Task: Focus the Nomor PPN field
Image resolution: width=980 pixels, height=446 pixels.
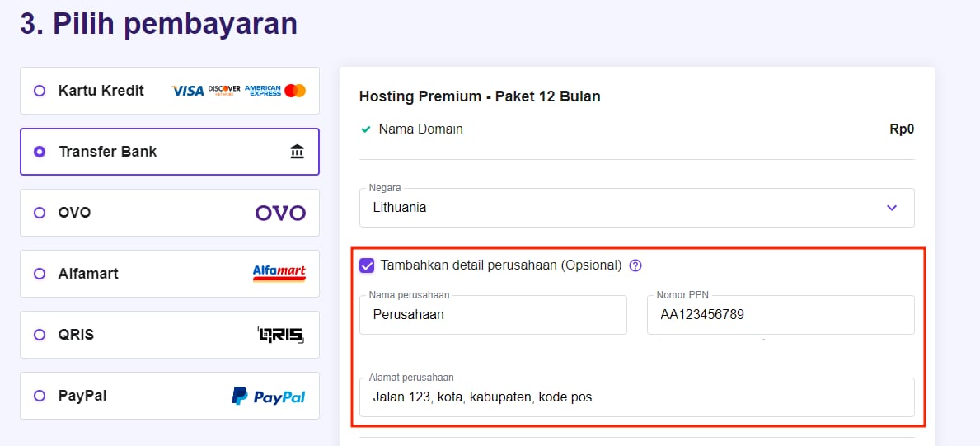Action: (x=780, y=315)
